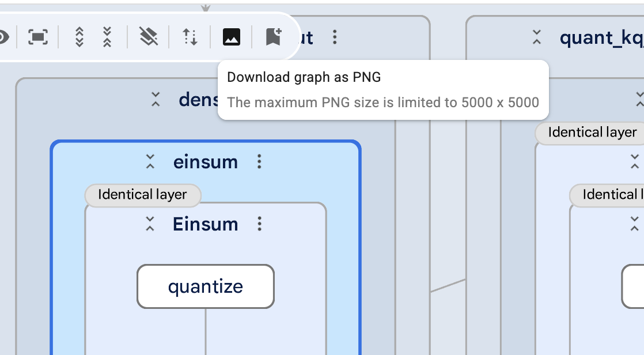Collapse the inner capitalized Einsum layer

[x=150, y=224]
